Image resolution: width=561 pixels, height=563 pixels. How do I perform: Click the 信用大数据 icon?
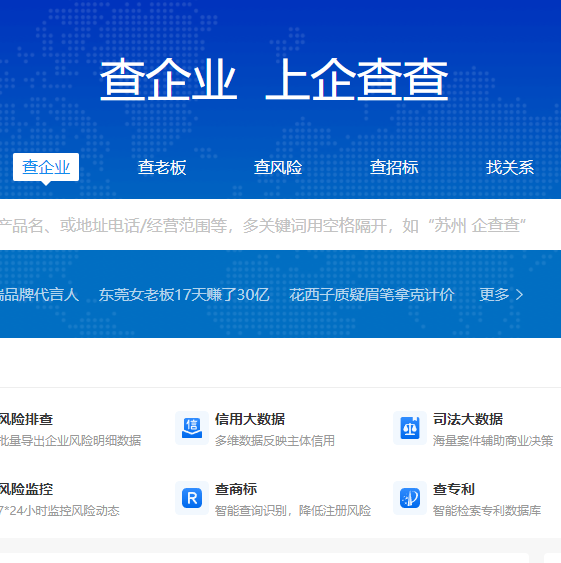[192, 428]
